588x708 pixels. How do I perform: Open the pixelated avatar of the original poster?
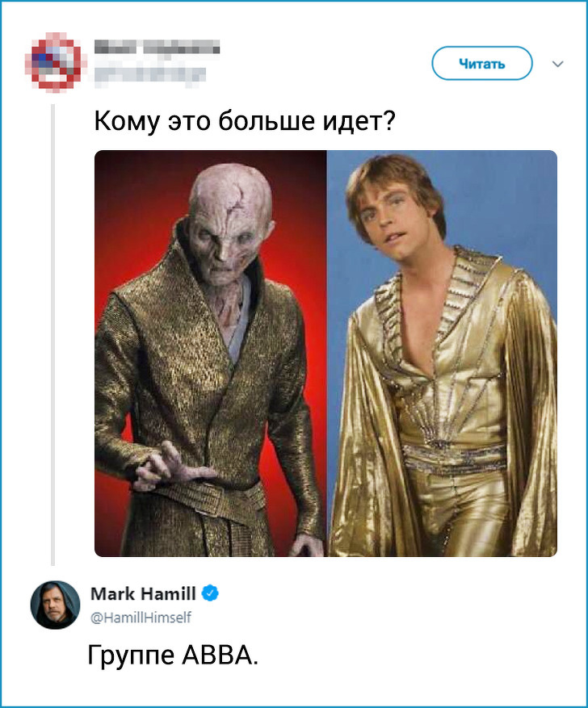(x=56, y=62)
